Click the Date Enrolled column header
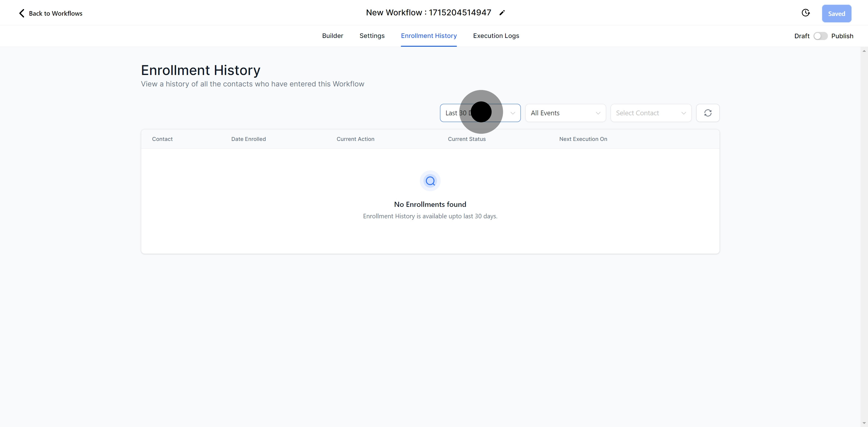Image resolution: width=868 pixels, height=427 pixels. 248,139
